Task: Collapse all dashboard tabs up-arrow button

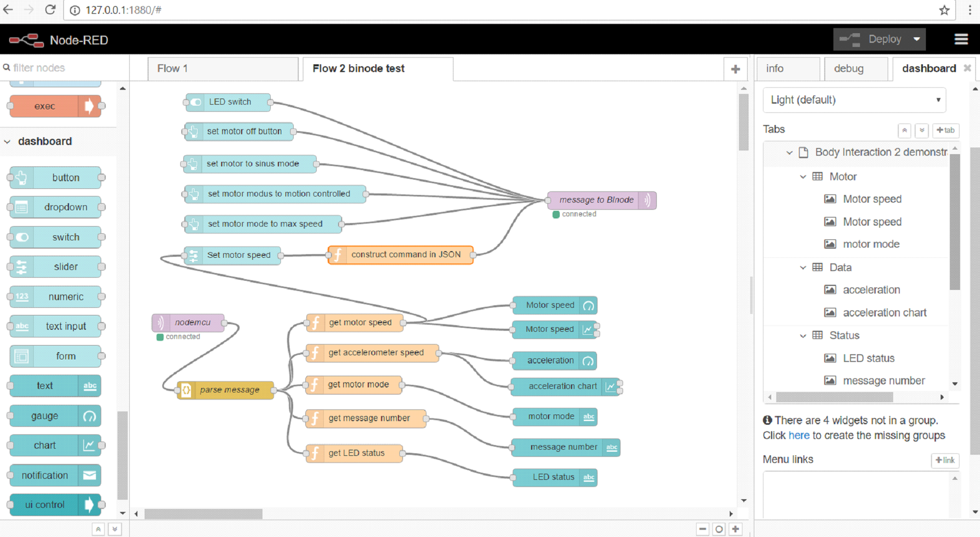Action: pos(904,130)
